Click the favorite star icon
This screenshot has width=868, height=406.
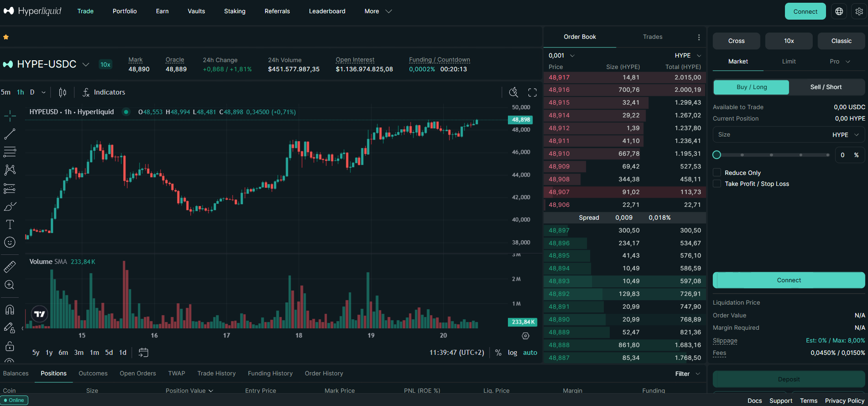click(6, 37)
